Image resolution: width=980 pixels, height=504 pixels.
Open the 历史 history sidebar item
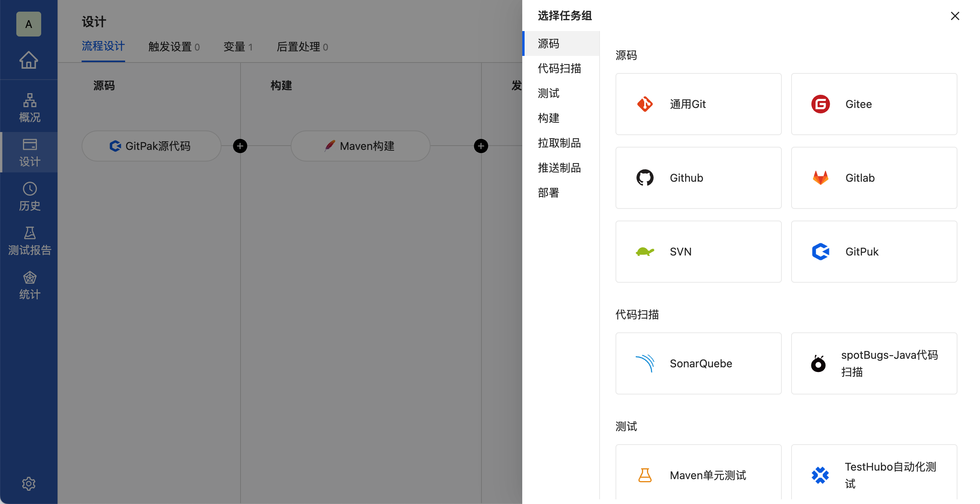(x=30, y=196)
